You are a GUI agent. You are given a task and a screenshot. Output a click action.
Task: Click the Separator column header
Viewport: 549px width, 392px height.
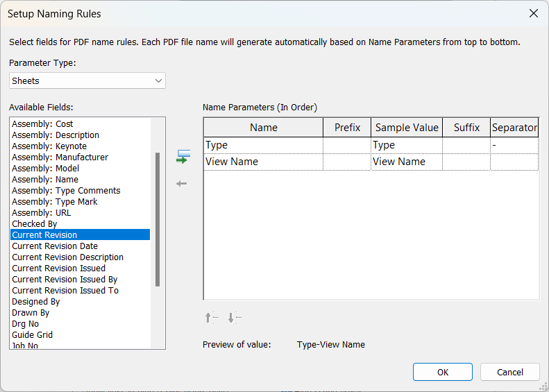coord(514,128)
